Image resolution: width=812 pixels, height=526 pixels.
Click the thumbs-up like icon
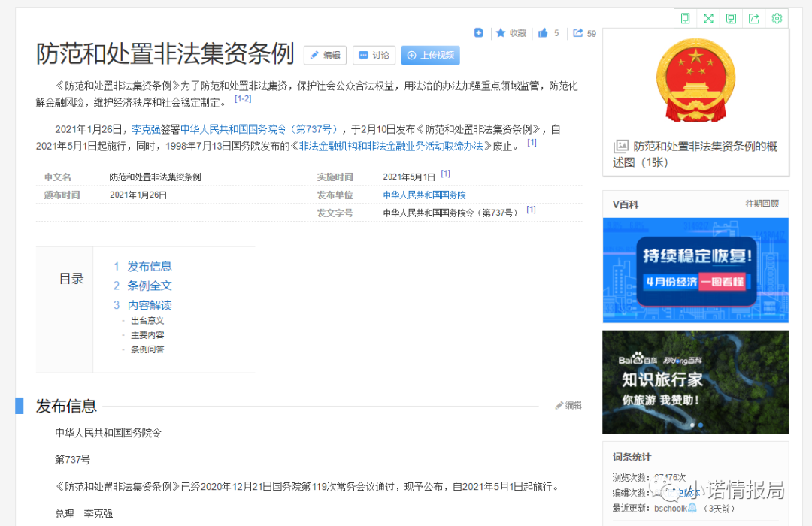pos(543,33)
